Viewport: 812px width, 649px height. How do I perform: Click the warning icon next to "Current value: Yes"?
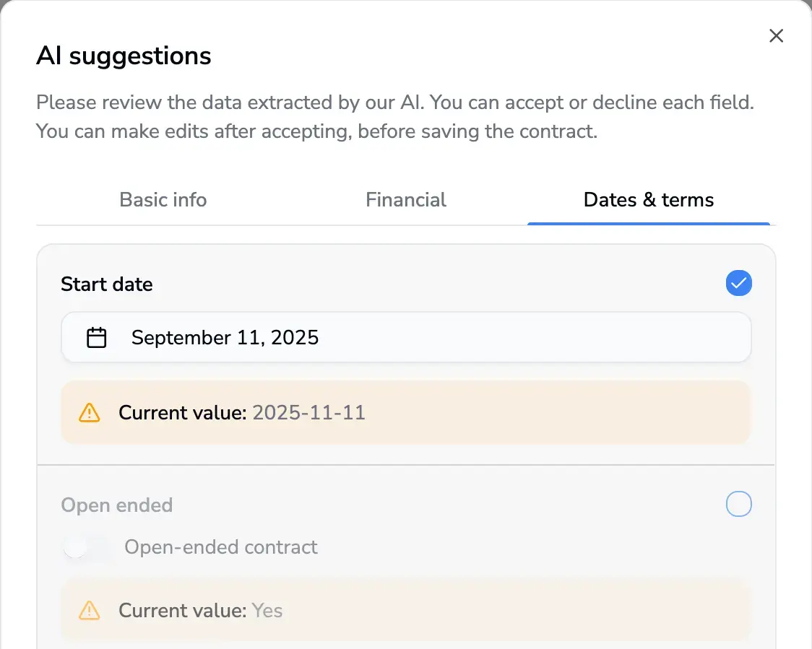tap(90, 610)
